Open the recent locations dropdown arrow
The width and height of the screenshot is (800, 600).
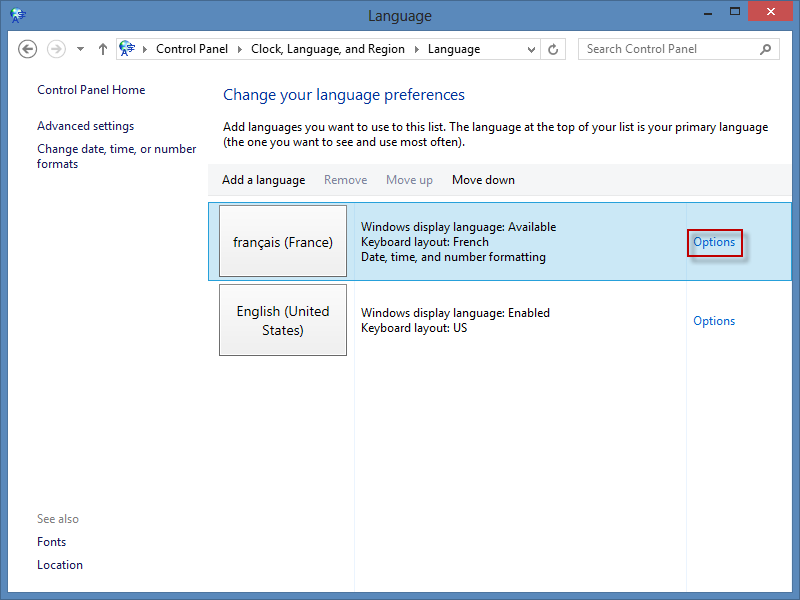(x=80, y=49)
